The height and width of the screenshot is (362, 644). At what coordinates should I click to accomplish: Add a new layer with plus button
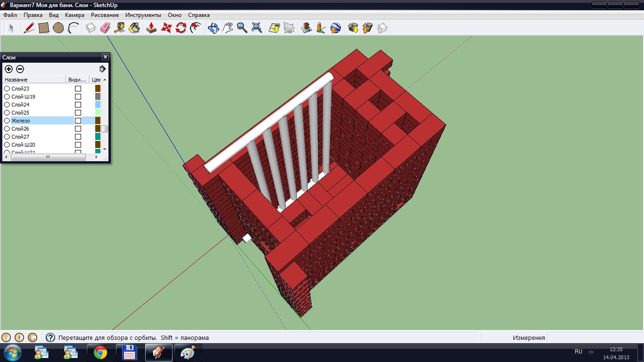(8, 69)
